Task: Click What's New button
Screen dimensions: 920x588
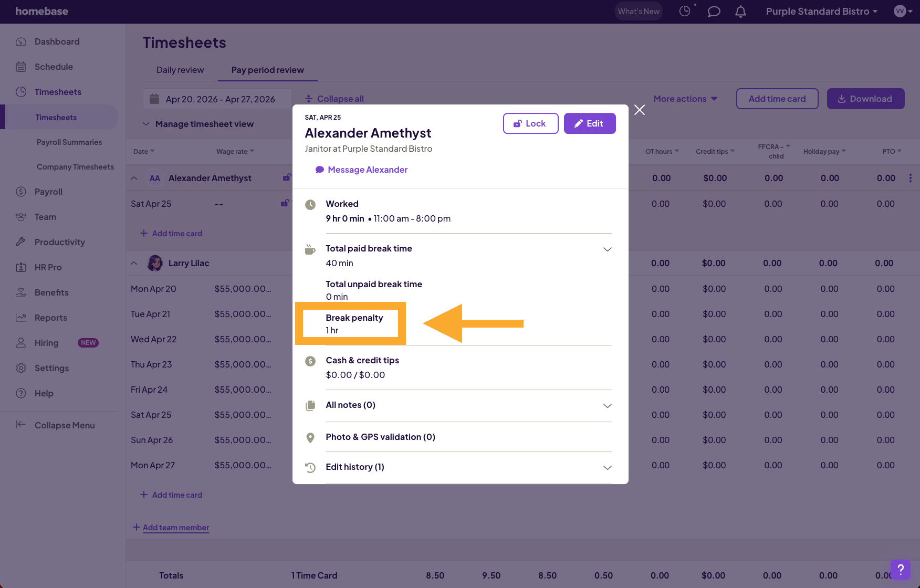Action: (639, 11)
